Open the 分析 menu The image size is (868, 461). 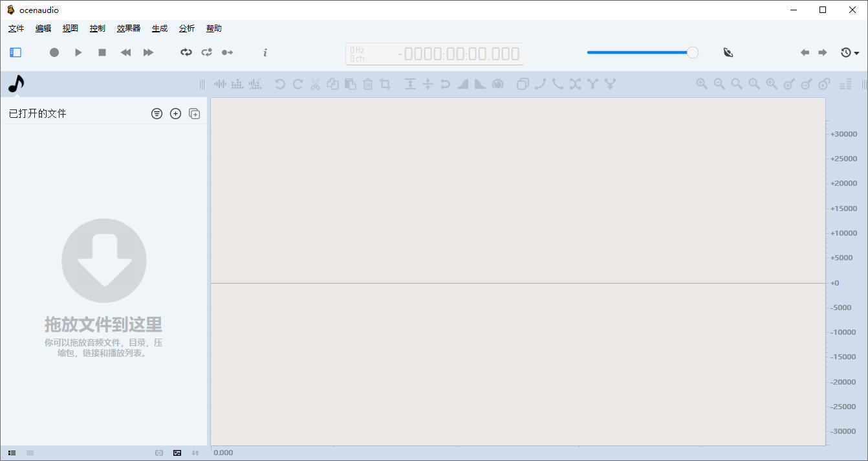click(186, 28)
